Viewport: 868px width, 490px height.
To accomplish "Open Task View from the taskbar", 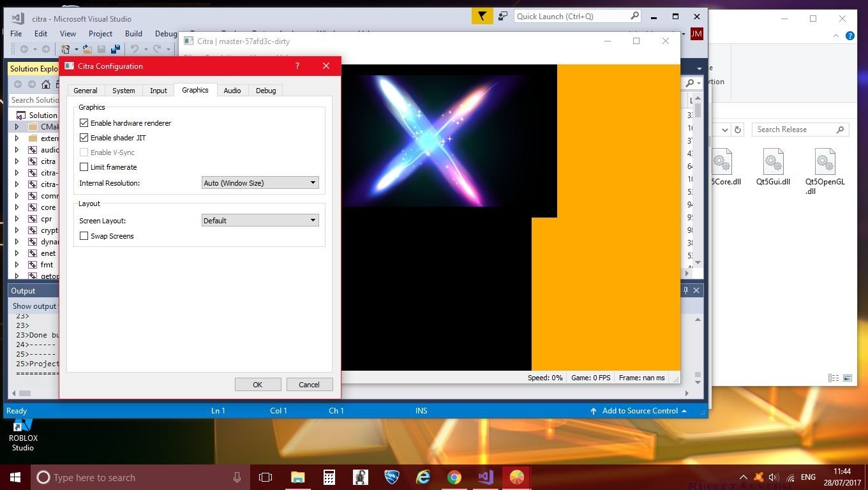I will 266,477.
